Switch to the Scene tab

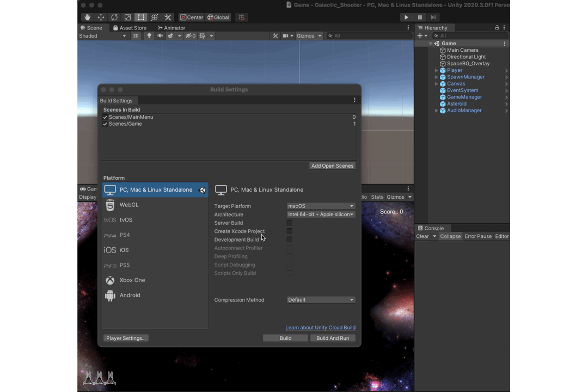tap(91, 28)
